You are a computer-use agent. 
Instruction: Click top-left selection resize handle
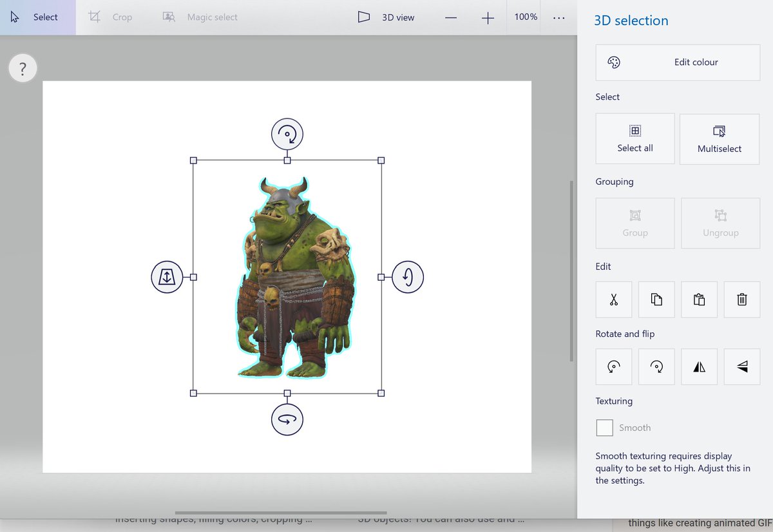[x=193, y=160]
